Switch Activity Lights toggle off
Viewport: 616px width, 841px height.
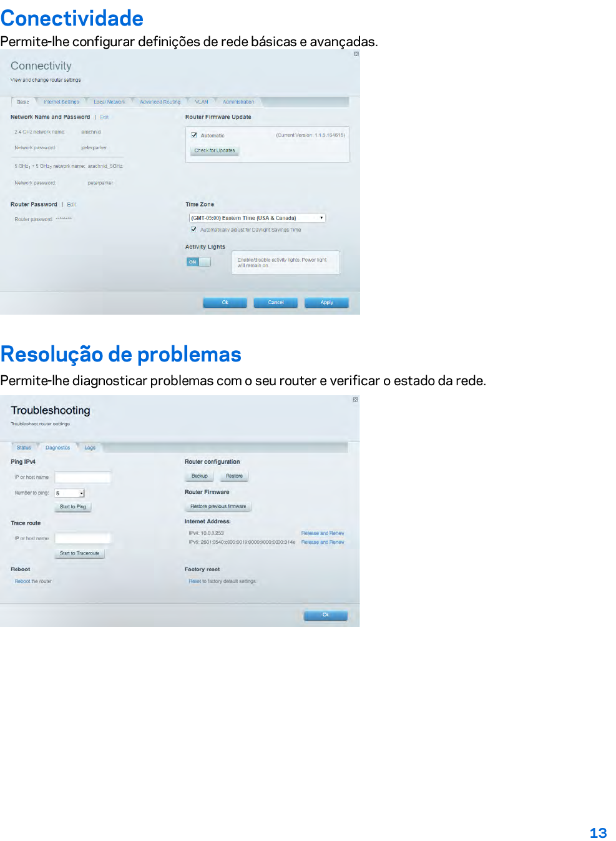pyautogui.click(x=198, y=262)
